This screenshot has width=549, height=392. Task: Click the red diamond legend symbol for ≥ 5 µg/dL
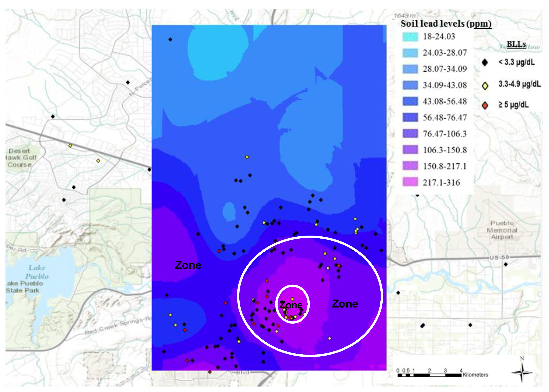[x=485, y=105]
